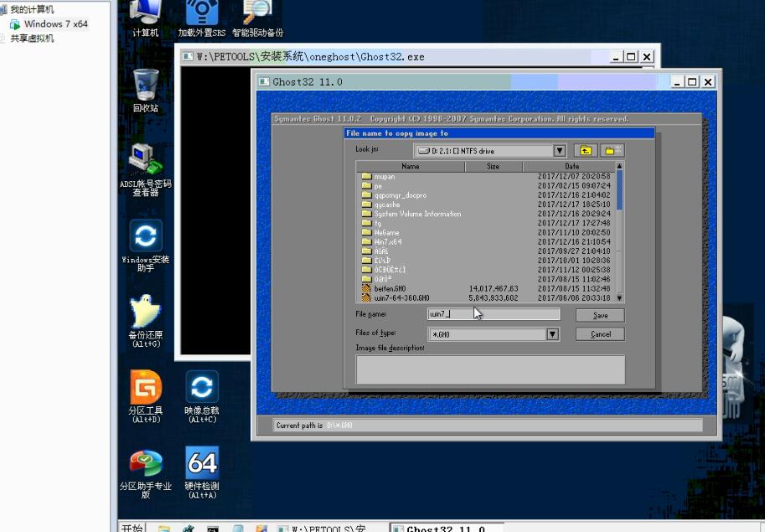Screen dimensions: 765x532
Task: Click the up one folder level icon
Action: pyautogui.click(x=586, y=151)
